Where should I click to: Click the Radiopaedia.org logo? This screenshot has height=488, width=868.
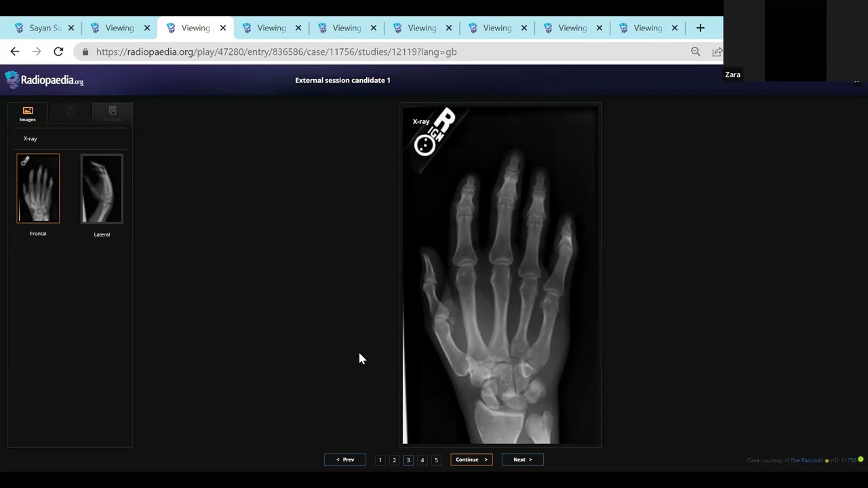[45, 80]
